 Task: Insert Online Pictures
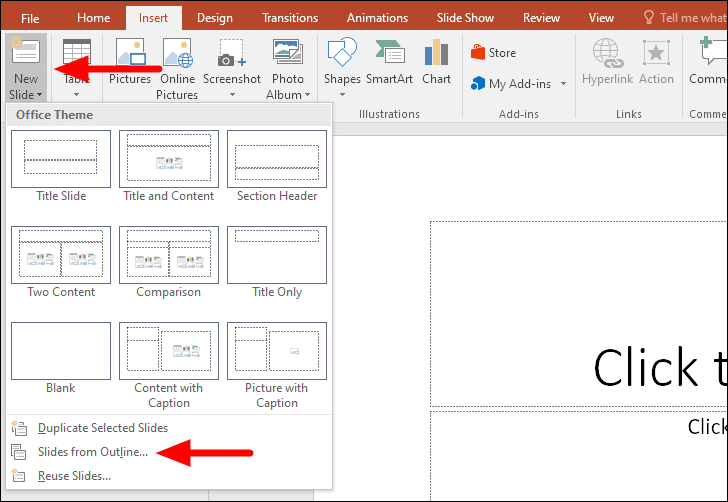(x=177, y=68)
